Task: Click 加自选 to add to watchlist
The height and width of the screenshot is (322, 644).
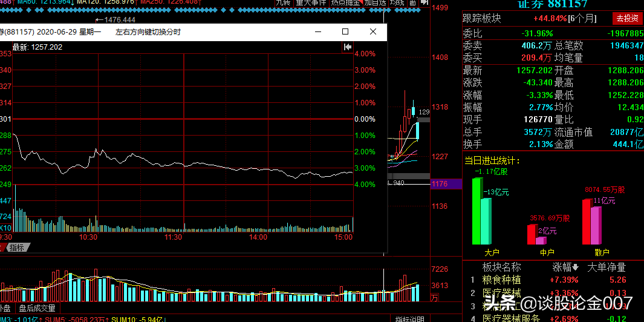Action: (375, 3)
